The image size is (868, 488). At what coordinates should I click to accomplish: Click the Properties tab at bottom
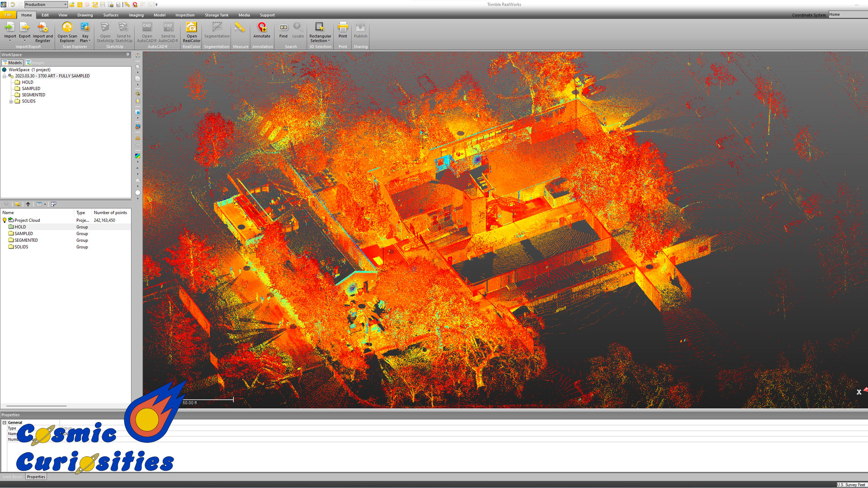(x=36, y=477)
